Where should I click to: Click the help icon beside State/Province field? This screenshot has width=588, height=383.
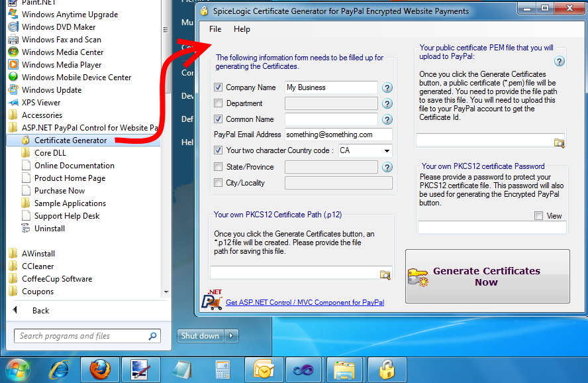387,167
